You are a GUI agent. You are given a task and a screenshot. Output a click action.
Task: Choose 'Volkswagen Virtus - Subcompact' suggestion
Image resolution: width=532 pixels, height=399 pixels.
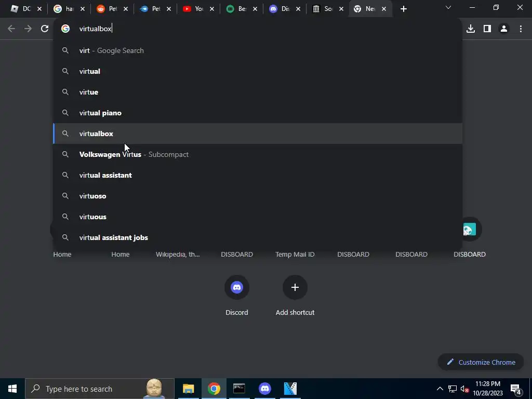click(258, 154)
